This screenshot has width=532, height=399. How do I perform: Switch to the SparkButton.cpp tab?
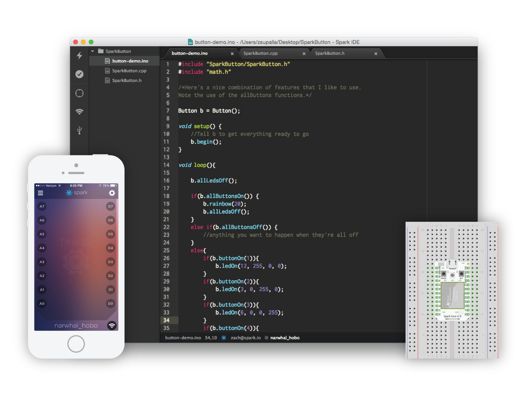tap(260, 53)
